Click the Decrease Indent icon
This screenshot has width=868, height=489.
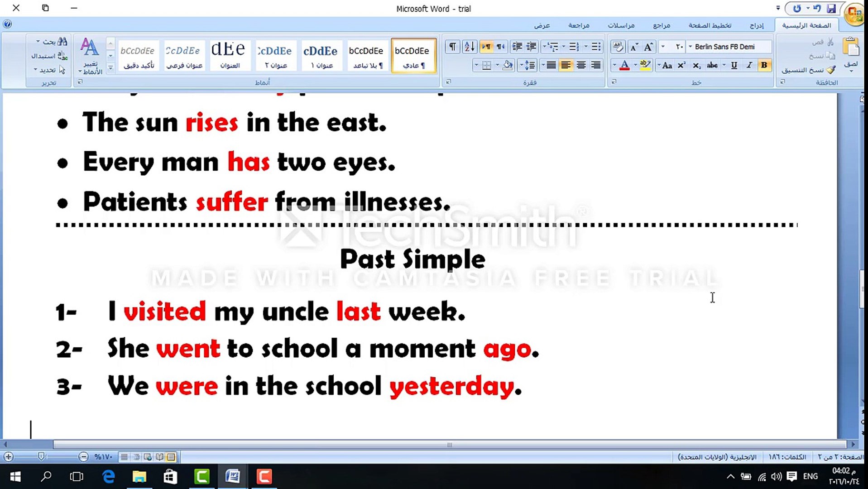[532, 47]
